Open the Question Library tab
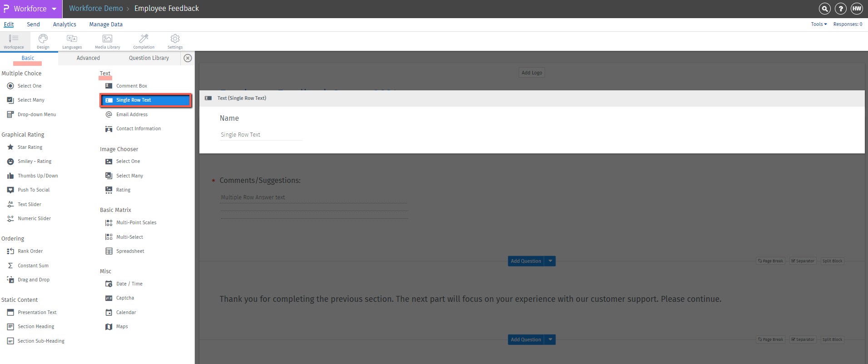Screen dimensions: 868x364 click(149, 58)
